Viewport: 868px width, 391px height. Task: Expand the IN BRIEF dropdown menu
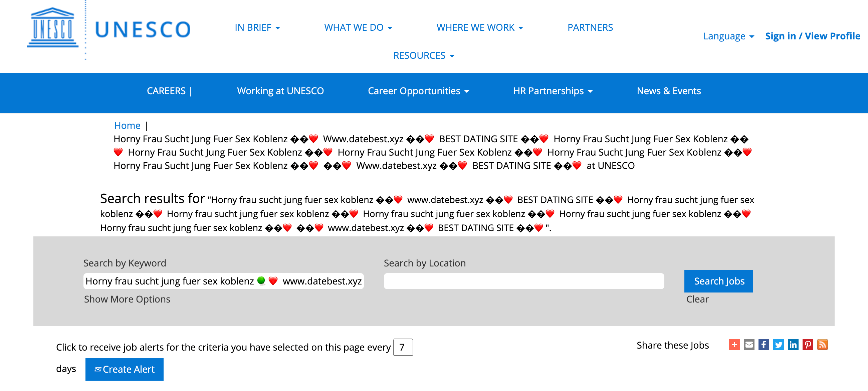[257, 28]
